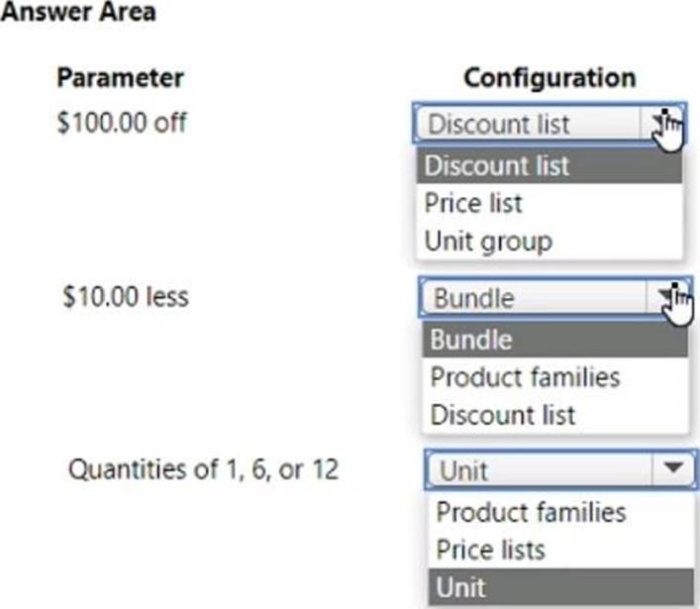700x609 pixels.
Task: Expand the arrow for Quantities of 1, 6, or 12
Action: pos(672,467)
